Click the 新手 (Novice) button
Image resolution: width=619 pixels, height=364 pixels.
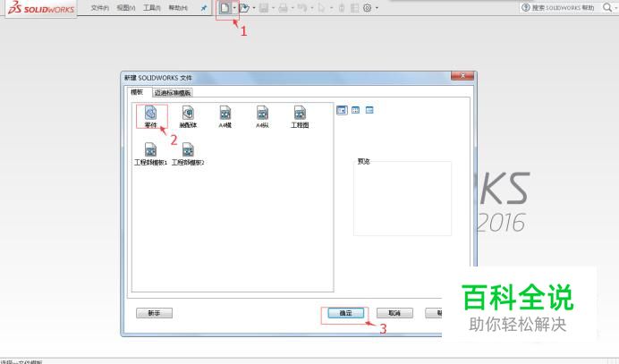154,313
